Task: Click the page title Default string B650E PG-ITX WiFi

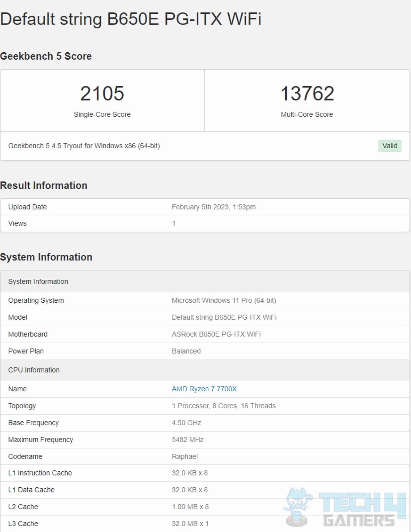Action: pyautogui.click(x=131, y=19)
